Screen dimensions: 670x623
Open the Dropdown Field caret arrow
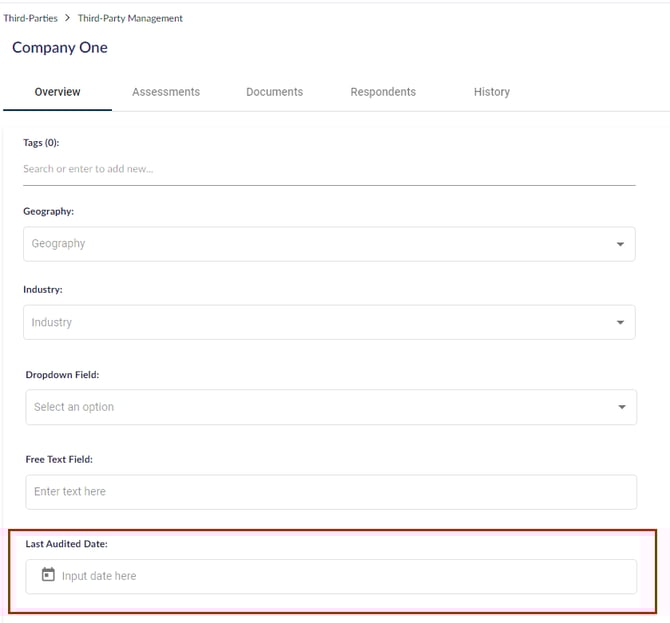click(621, 407)
